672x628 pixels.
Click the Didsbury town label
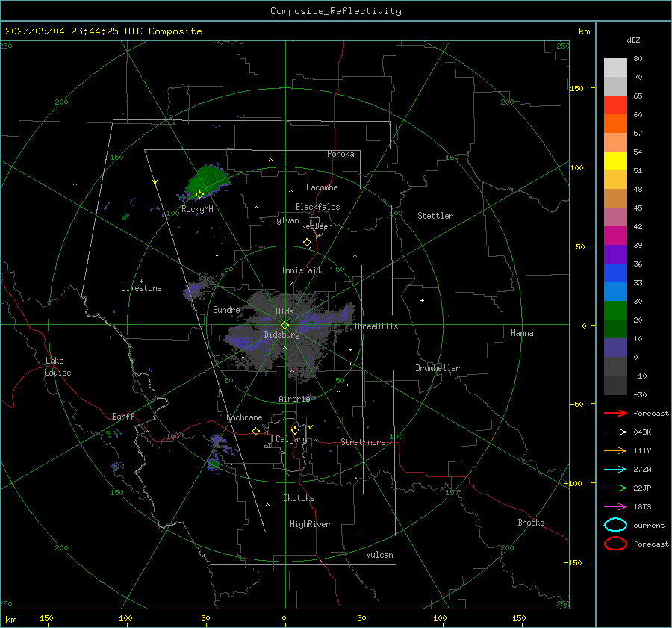point(282,335)
